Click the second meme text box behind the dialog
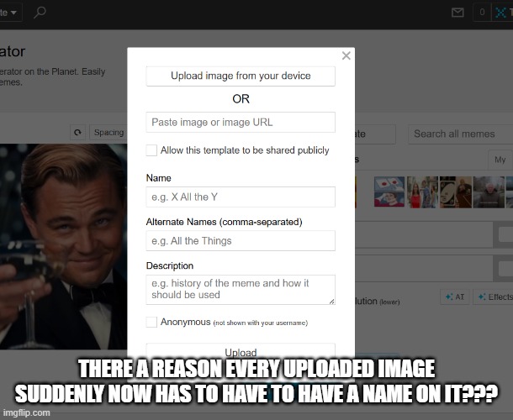 click(x=424, y=268)
